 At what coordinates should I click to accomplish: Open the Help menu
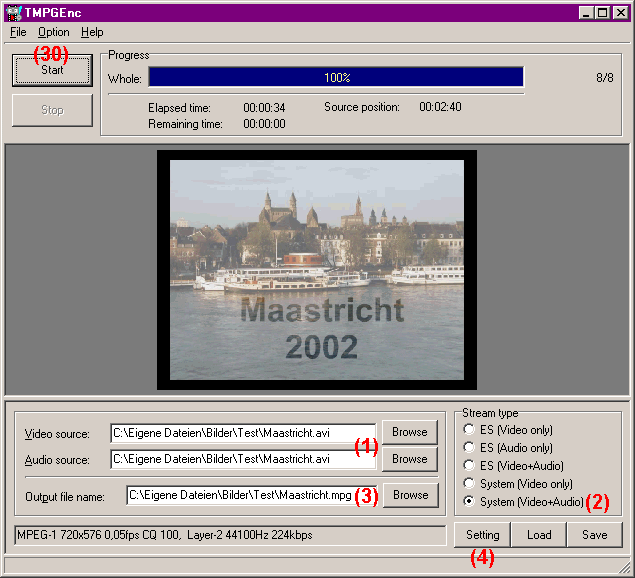tap(92, 32)
